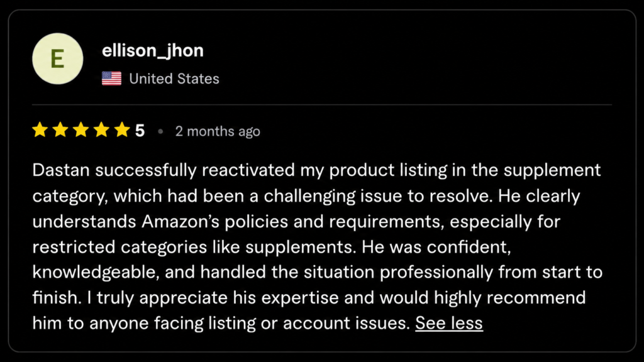
Task: Select the second yellow rating star
Action: click(60, 131)
